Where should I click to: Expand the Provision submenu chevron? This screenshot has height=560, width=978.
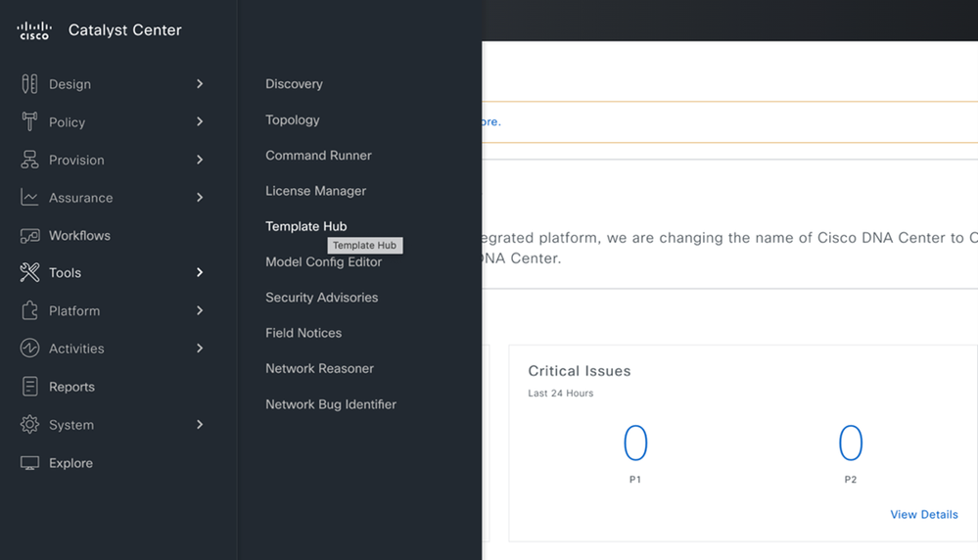click(200, 160)
